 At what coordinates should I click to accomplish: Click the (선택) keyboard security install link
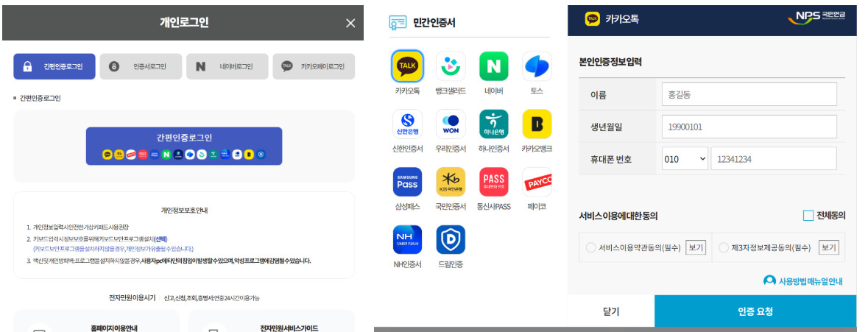[x=160, y=239]
